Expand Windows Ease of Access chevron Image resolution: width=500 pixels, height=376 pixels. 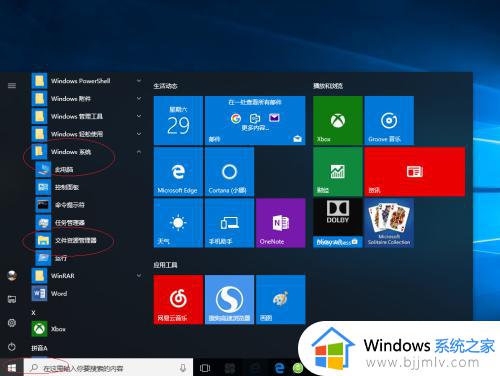click(139, 134)
